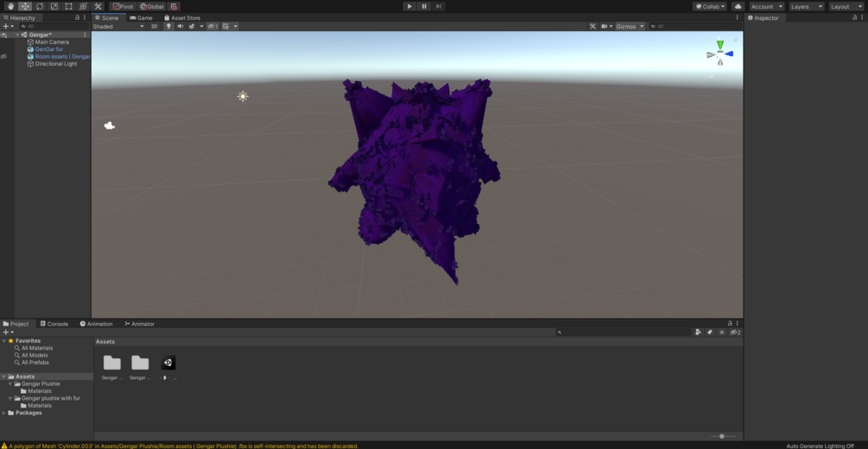
Task: Switch to the Scene tab
Action: (107, 18)
